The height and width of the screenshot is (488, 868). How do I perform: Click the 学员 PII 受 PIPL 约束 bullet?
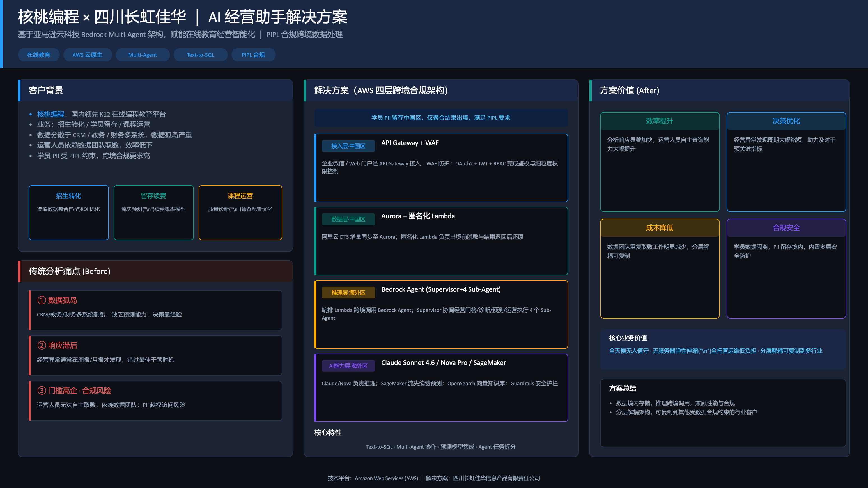93,156
